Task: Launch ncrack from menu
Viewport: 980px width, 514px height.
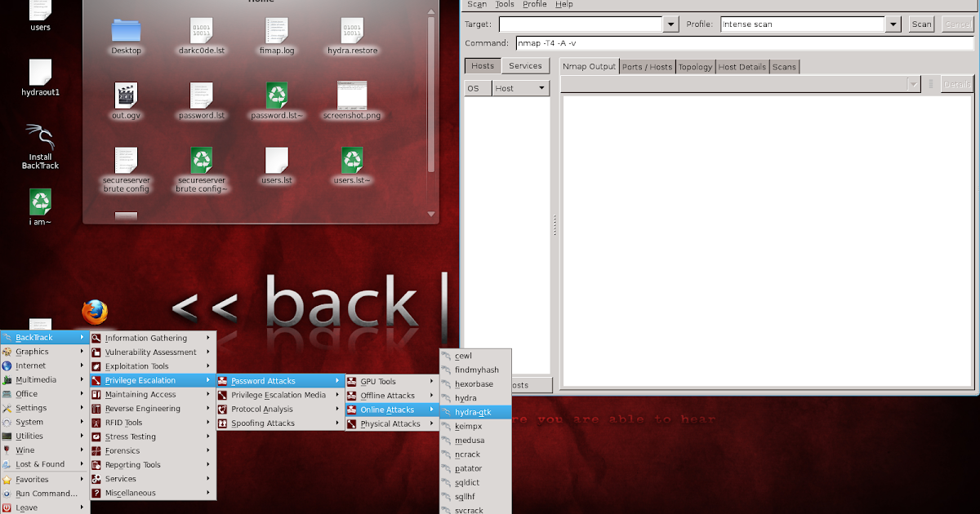Action: pyautogui.click(x=476, y=454)
